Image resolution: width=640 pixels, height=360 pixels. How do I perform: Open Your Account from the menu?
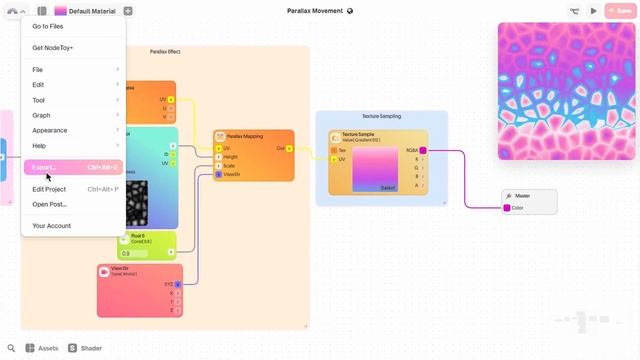click(x=73, y=226)
